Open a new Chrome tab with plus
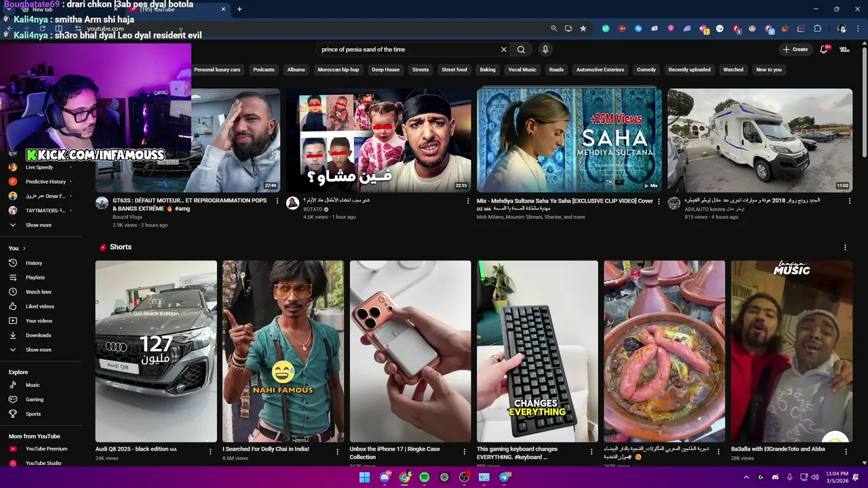The image size is (868, 488). point(239,9)
